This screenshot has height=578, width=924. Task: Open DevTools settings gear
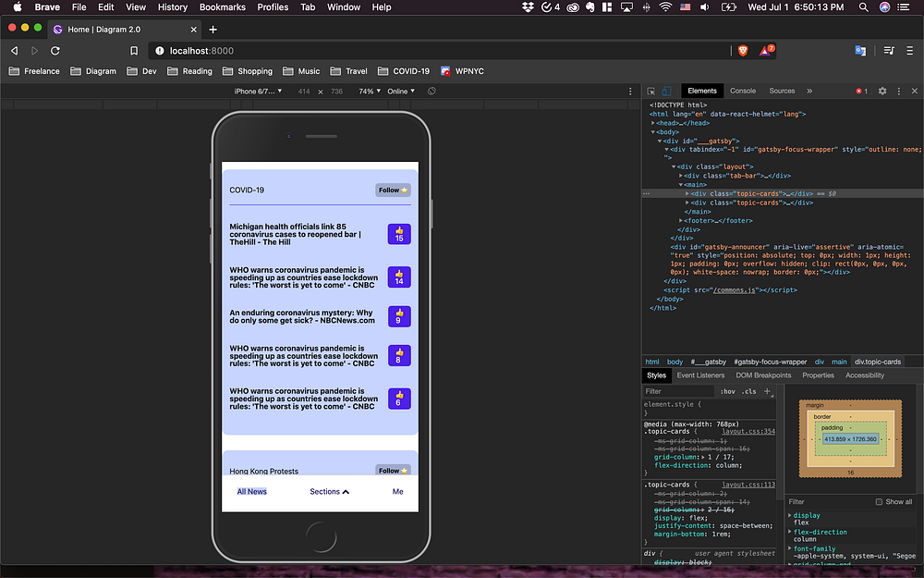(881, 92)
